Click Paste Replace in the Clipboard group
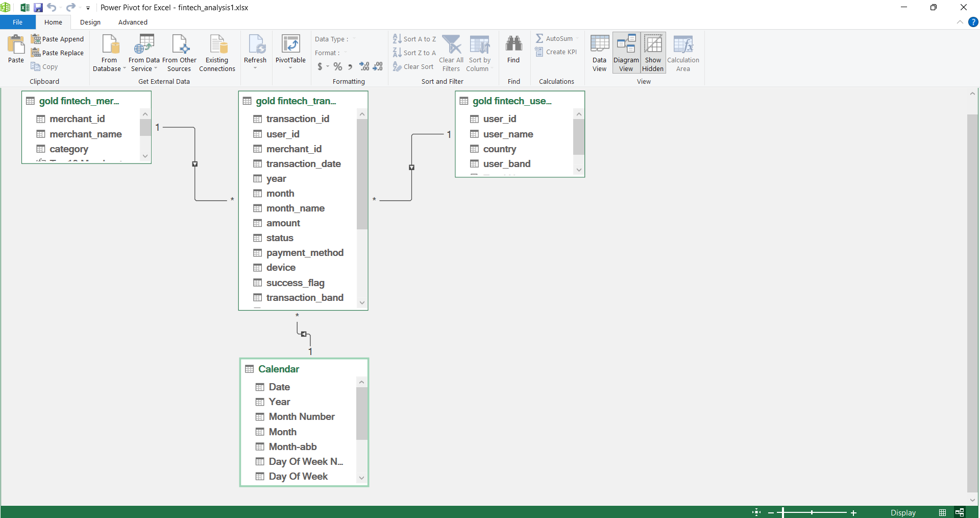Viewport: 980px width, 518px height. click(57, 53)
